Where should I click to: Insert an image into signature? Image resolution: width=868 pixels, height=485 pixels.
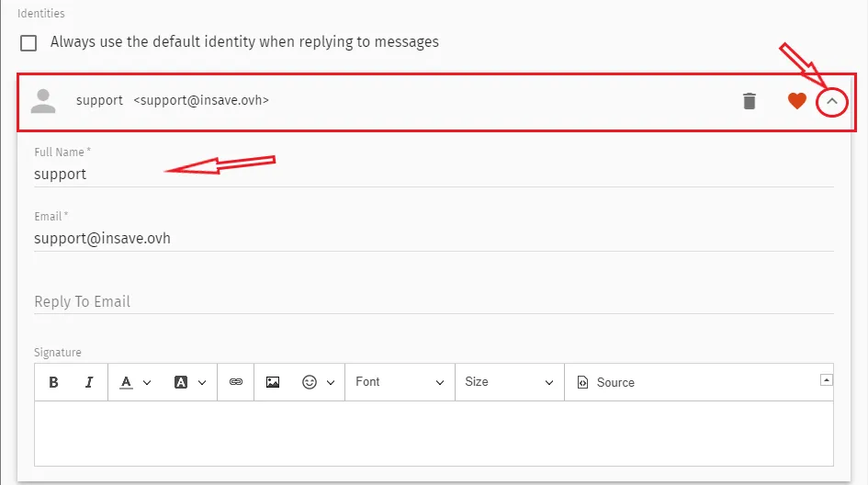coord(273,382)
